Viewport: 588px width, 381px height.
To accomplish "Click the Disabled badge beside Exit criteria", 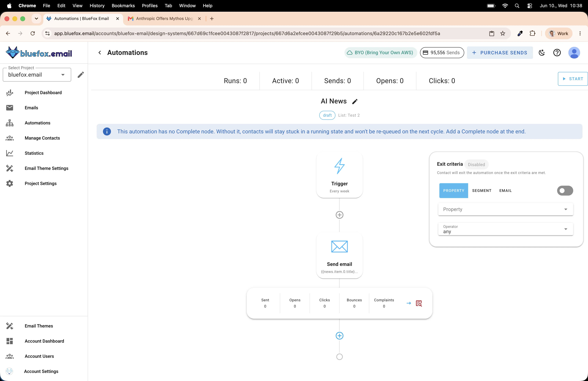I will pyautogui.click(x=476, y=164).
